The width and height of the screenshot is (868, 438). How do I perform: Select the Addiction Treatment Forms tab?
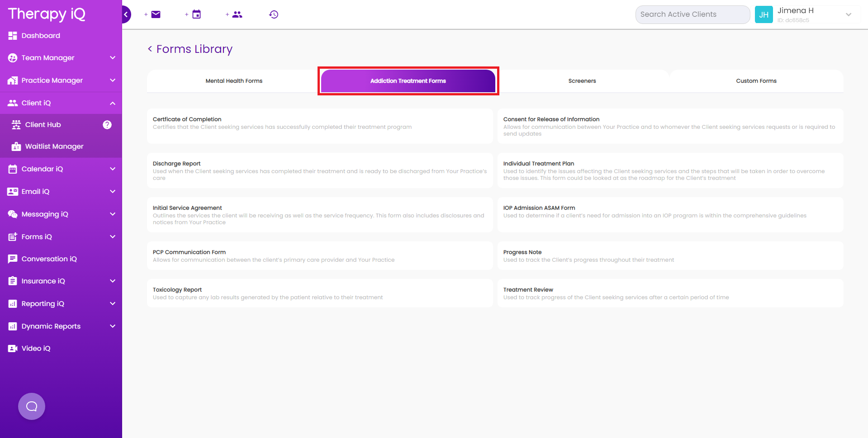tap(408, 81)
